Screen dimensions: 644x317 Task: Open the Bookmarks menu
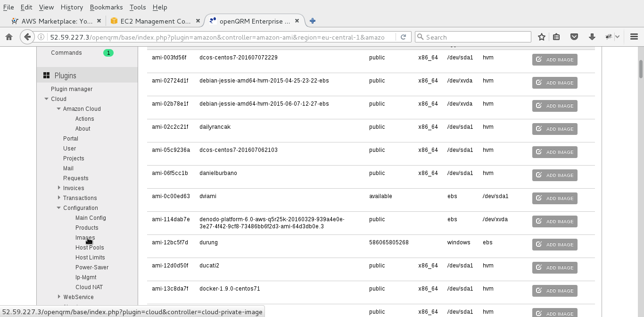106,7
